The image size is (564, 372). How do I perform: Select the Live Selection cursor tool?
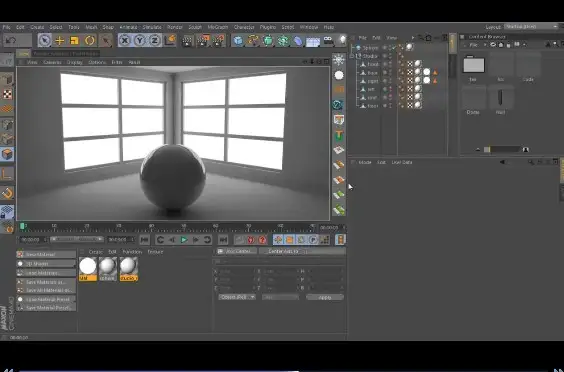coord(45,40)
